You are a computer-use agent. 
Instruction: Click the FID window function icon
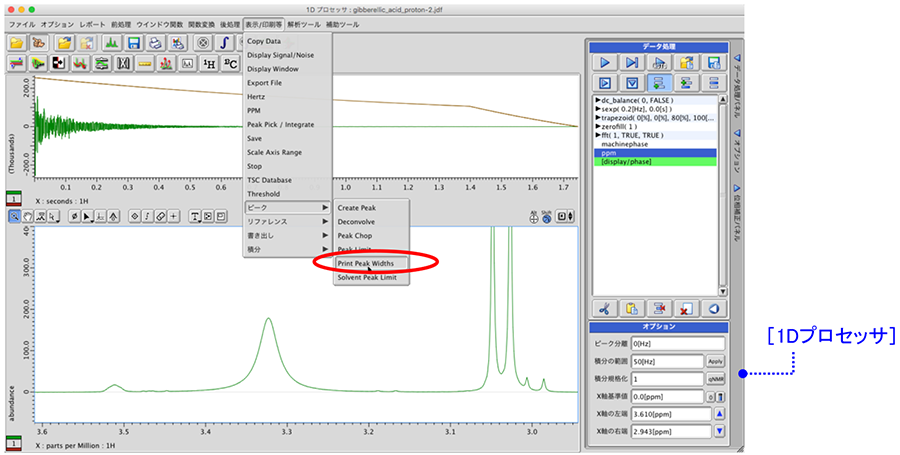click(x=38, y=64)
